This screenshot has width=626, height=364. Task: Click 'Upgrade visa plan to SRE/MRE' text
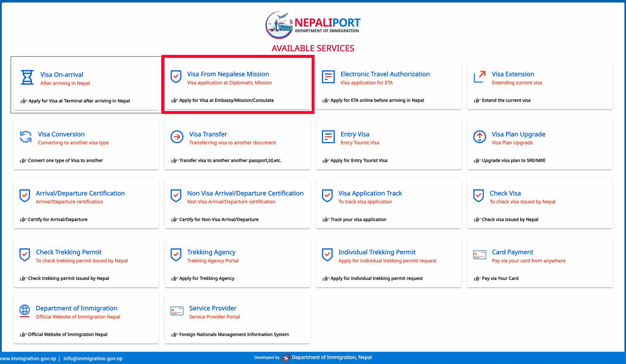[x=513, y=161]
